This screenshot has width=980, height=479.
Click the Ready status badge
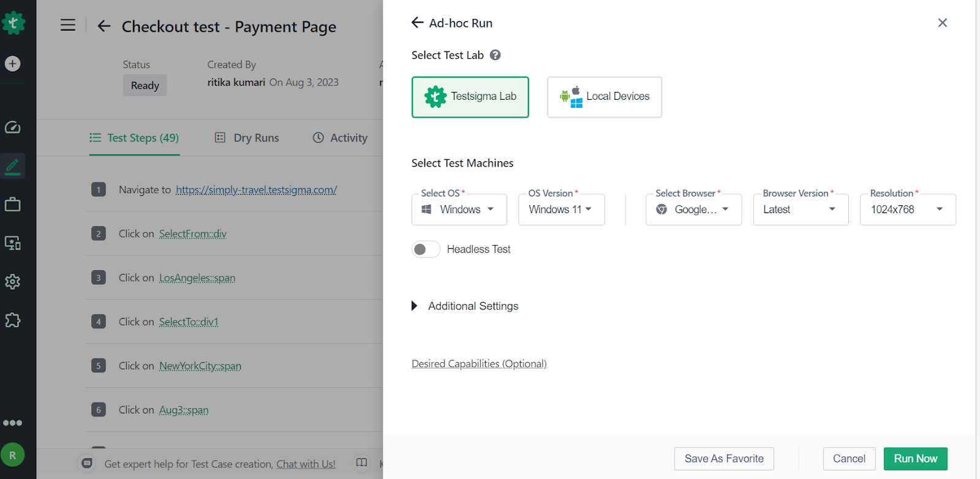pyautogui.click(x=145, y=86)
